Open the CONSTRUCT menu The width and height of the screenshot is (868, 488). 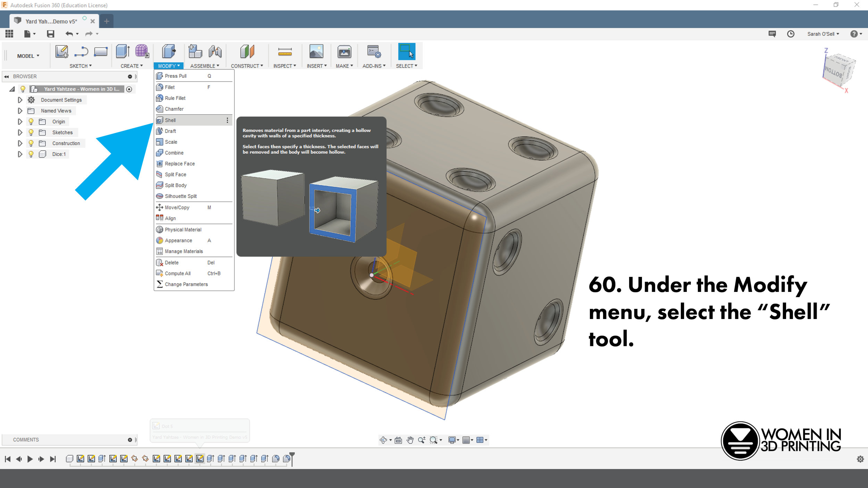[247, 66]
